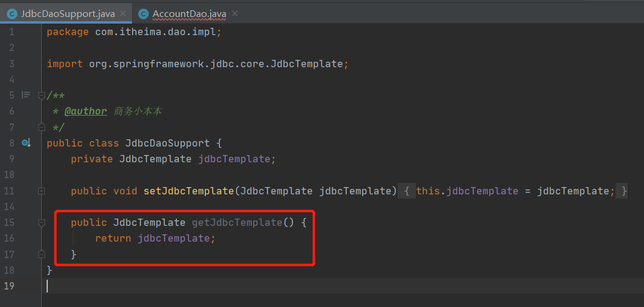Click line number 11 in the gutter
Image resolution: width=644 pixels, height=307 pixels.
[x=8, y=191]
